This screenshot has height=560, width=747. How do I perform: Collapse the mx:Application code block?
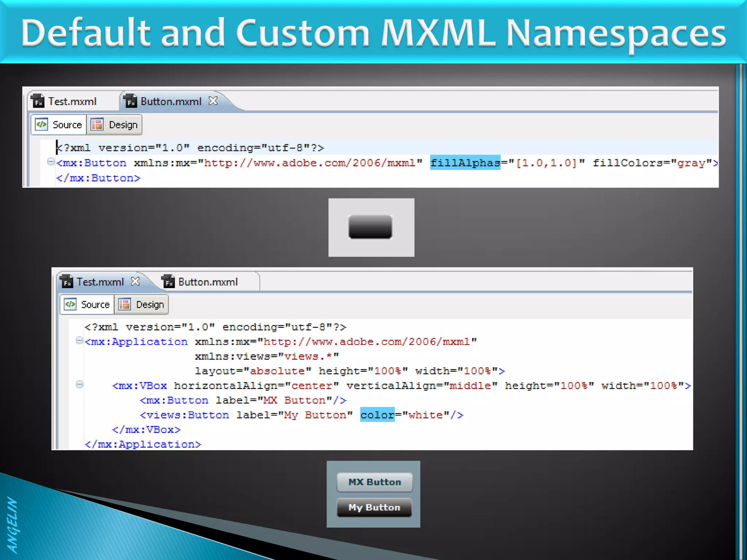(x=79, y=341)
